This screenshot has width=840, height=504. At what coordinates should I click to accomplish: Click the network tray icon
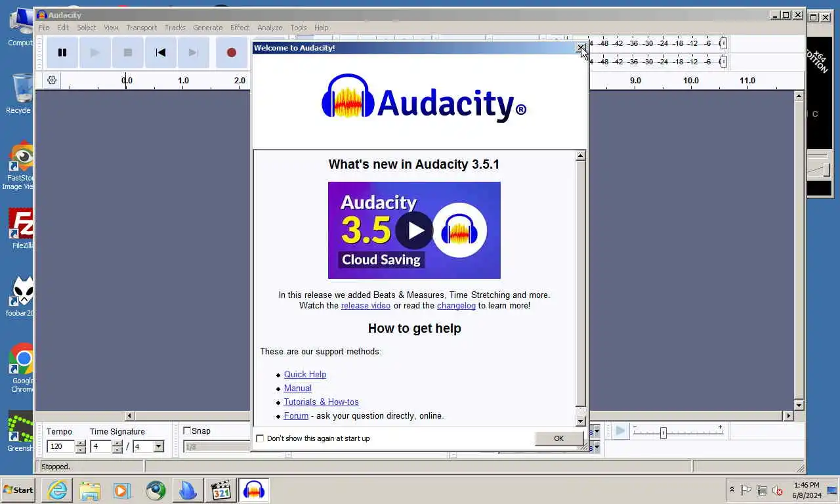pyautogui.click(x=762, y=490)
